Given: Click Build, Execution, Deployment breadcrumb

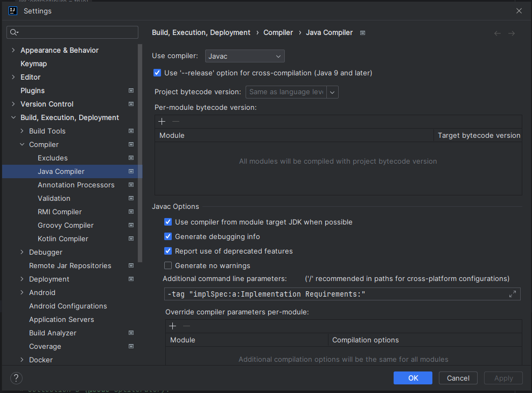Looking at the screenshot, I should click(201, 32).
